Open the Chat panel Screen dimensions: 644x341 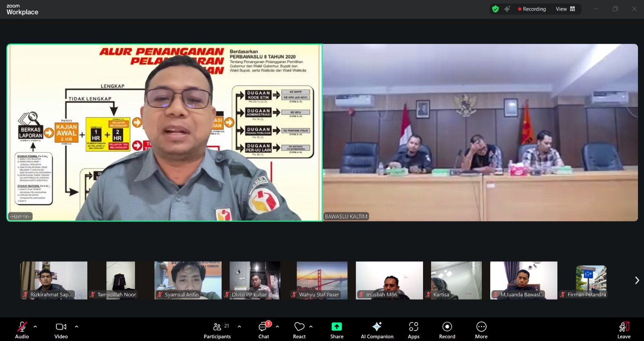tap(264, 330)
